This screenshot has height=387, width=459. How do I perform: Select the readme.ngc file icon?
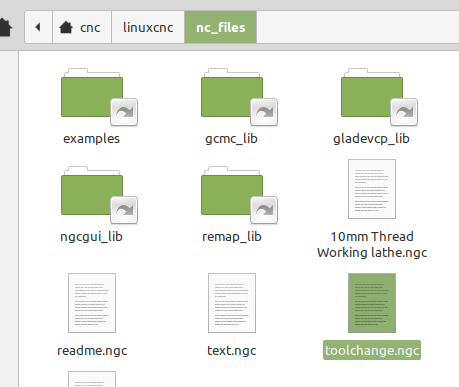92,303
